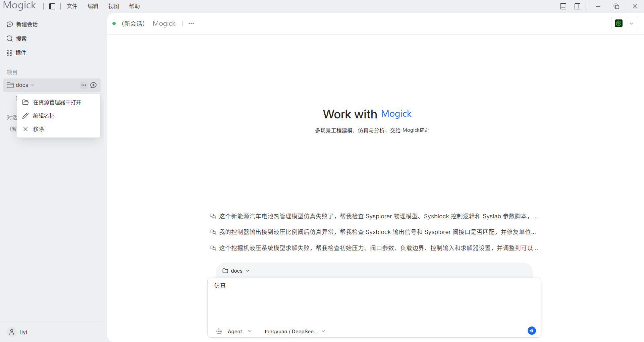
Task: Choose 在资源管理器中打开 from context menu
Action: [59, 102]
